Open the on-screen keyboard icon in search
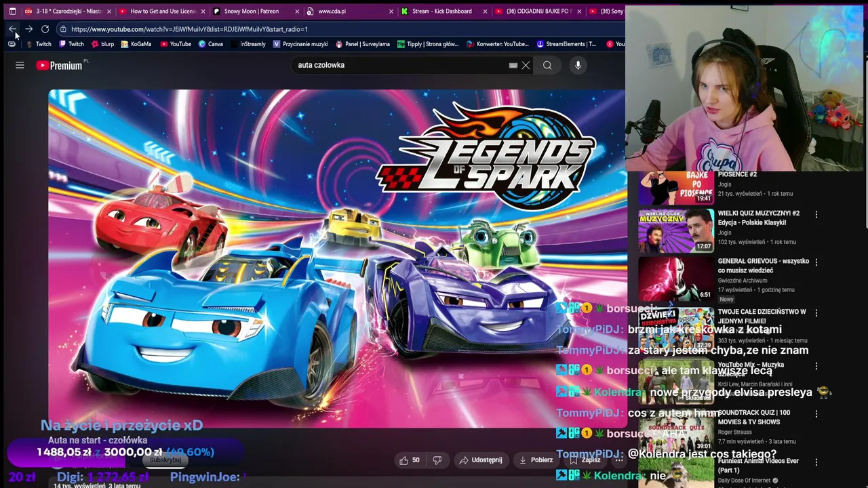The width and height of the screenshot is (868, 488). [513, 65]
